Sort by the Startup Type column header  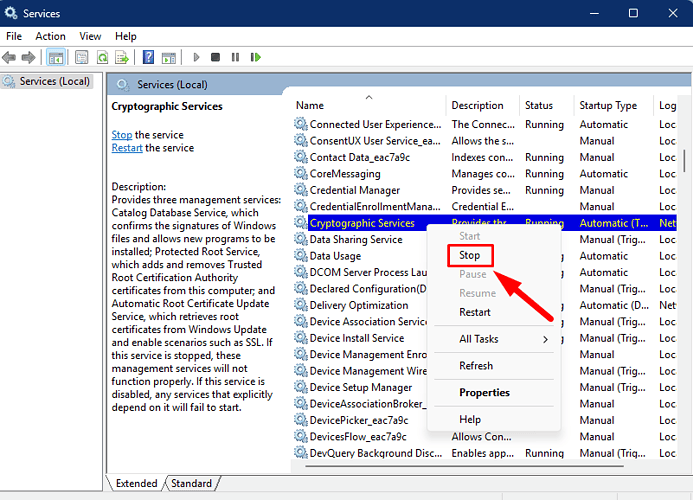(613, 105)
